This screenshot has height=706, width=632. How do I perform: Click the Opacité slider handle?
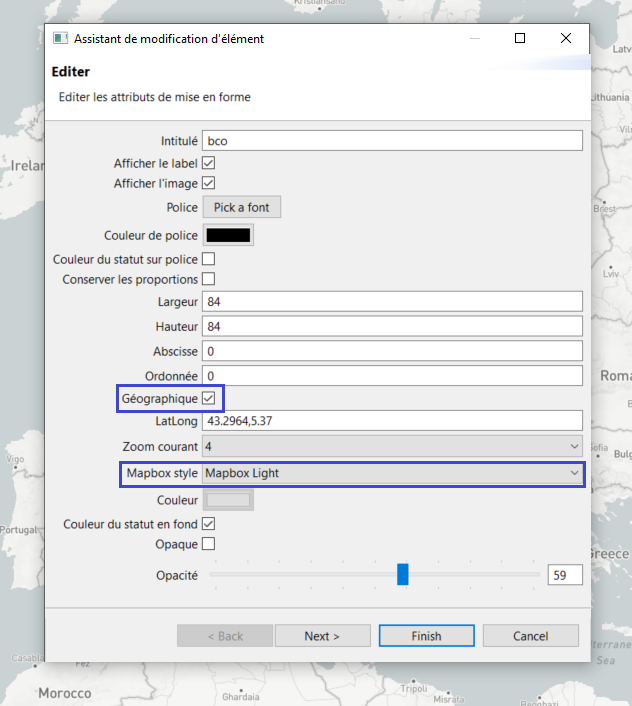402,574
